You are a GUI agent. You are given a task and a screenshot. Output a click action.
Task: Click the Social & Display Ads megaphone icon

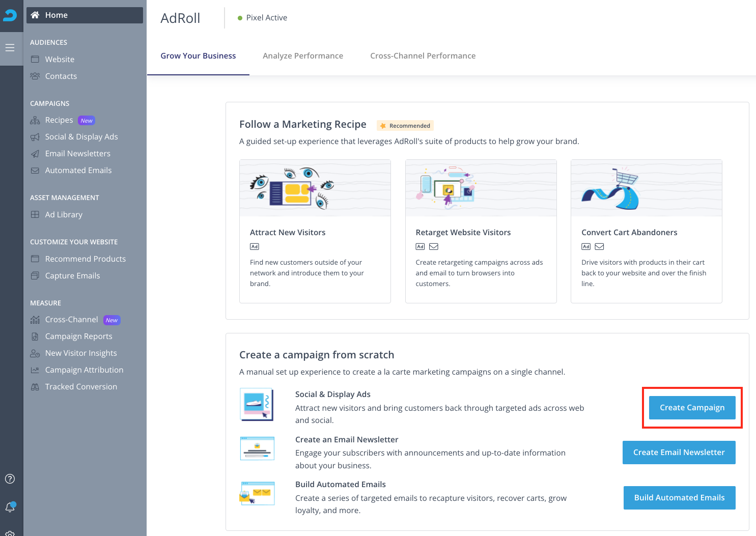tap(35, 137)
